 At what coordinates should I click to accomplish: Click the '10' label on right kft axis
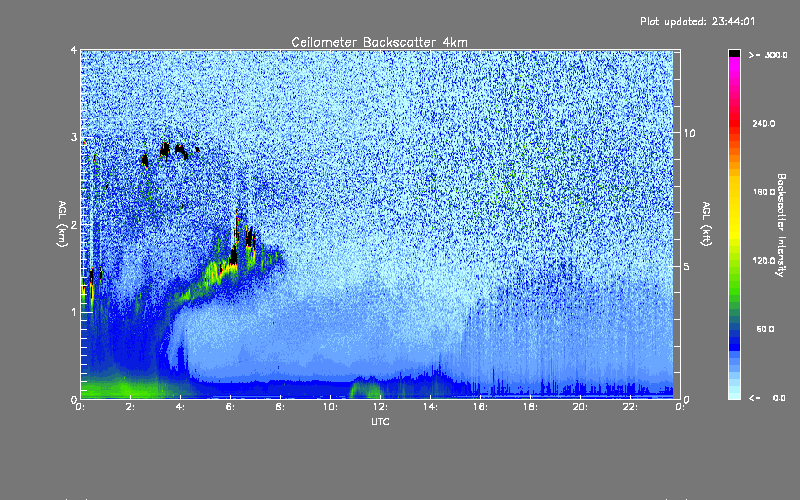[689, 133]
